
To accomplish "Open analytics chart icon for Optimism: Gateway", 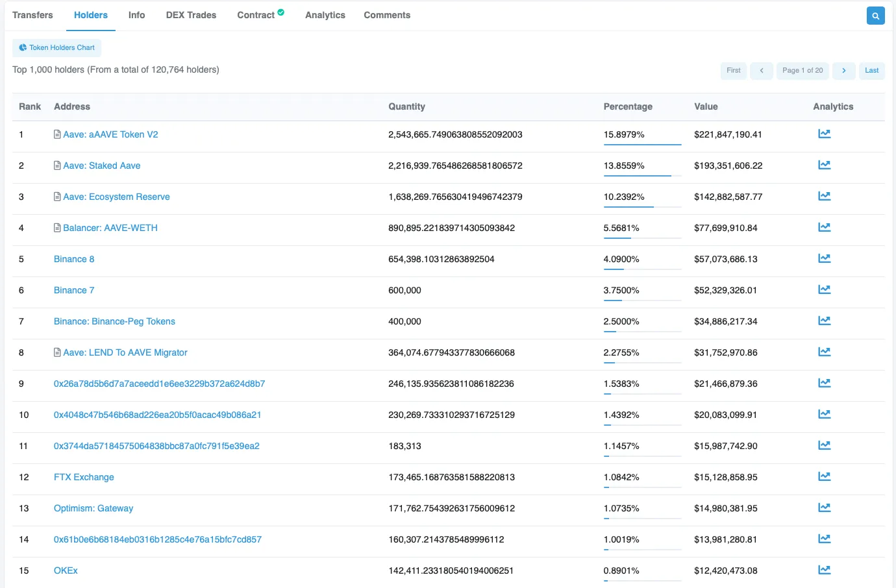I will (824, 508).
